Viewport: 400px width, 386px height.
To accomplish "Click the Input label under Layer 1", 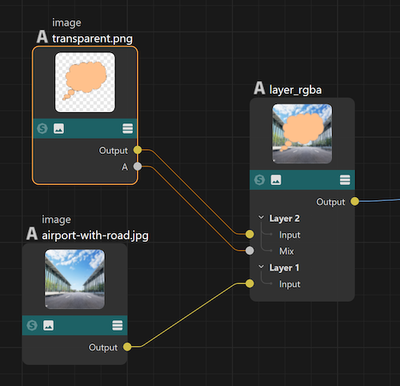I will 290,284.
